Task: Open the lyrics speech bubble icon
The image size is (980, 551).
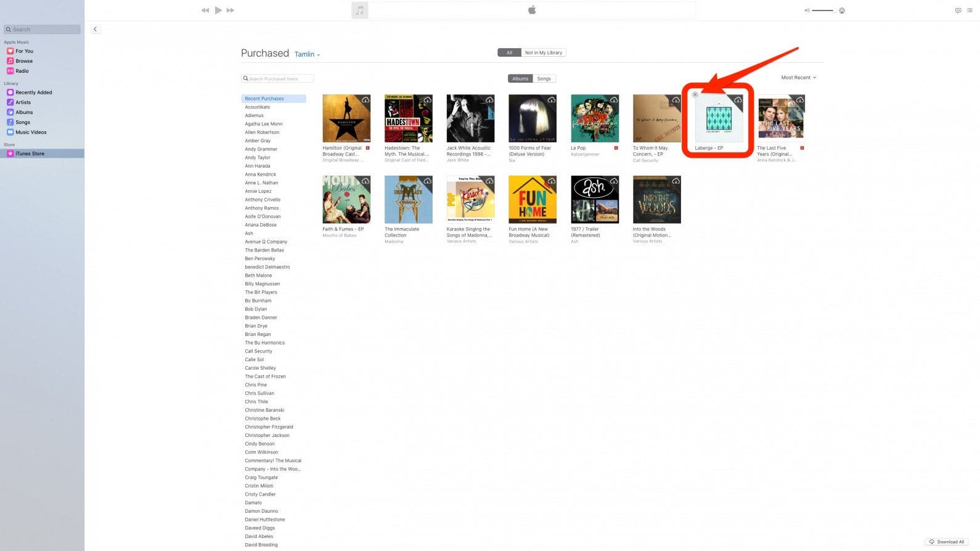Action: pyautogui.click(x=958, y=10)
